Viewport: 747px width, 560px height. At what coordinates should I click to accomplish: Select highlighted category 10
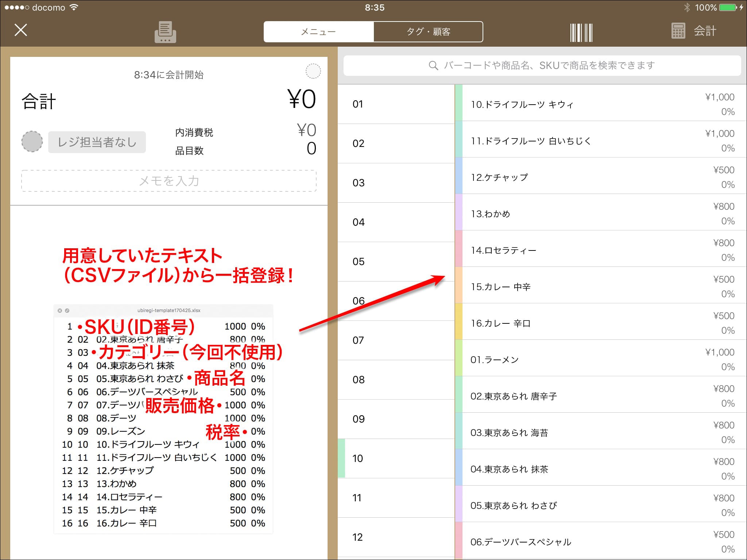coord(396,459)
